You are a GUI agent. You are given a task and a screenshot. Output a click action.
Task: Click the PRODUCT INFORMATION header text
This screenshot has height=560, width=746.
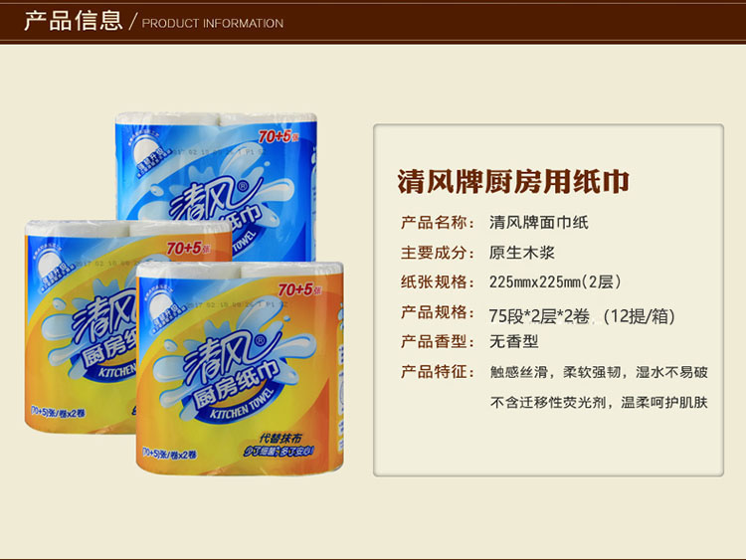tap(213, 23)
